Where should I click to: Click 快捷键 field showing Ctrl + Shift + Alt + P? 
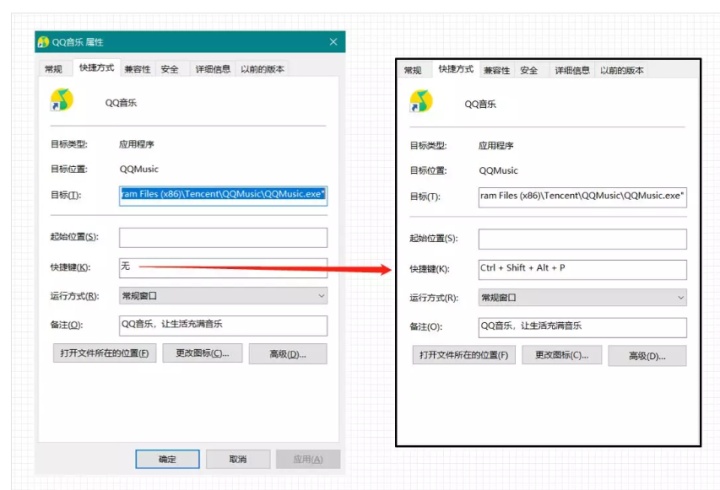pos(583,270)
